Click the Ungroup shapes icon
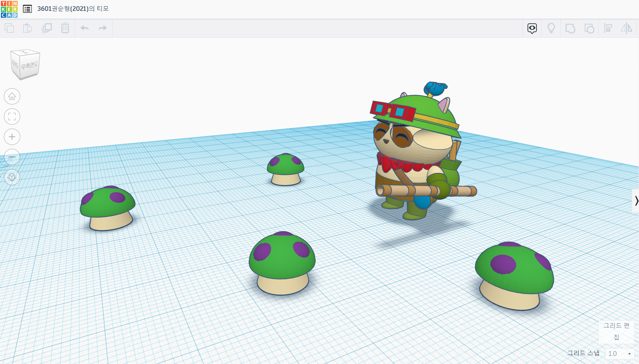This screenshot has height=364, width=639. (x=589, y=28)
